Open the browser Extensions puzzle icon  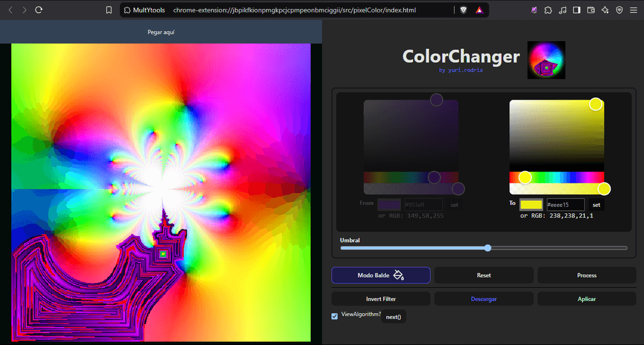coord(548,10)
